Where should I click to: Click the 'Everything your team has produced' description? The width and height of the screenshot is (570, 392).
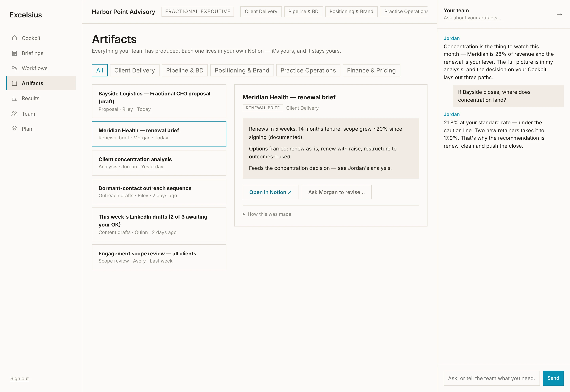pyautogui.click(x=216, y=51)
